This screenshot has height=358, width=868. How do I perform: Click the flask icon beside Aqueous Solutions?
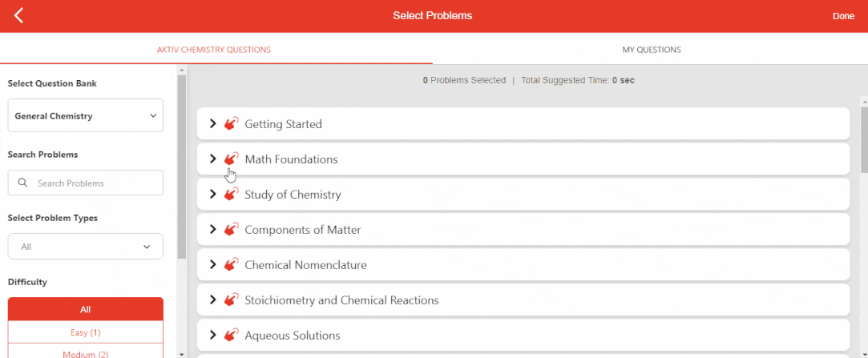(x=232, y=335)
